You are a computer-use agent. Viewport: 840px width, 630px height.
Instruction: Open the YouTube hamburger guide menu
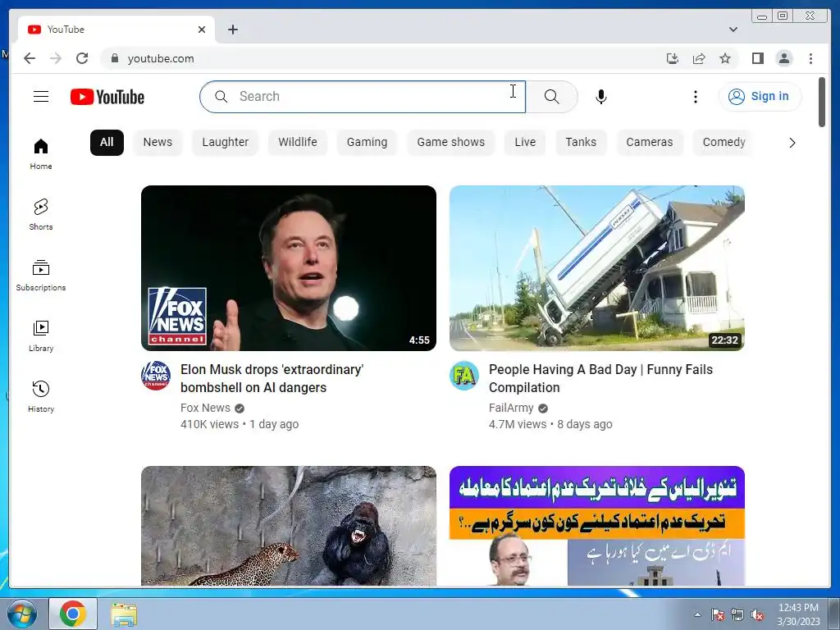tap(41, 97)
